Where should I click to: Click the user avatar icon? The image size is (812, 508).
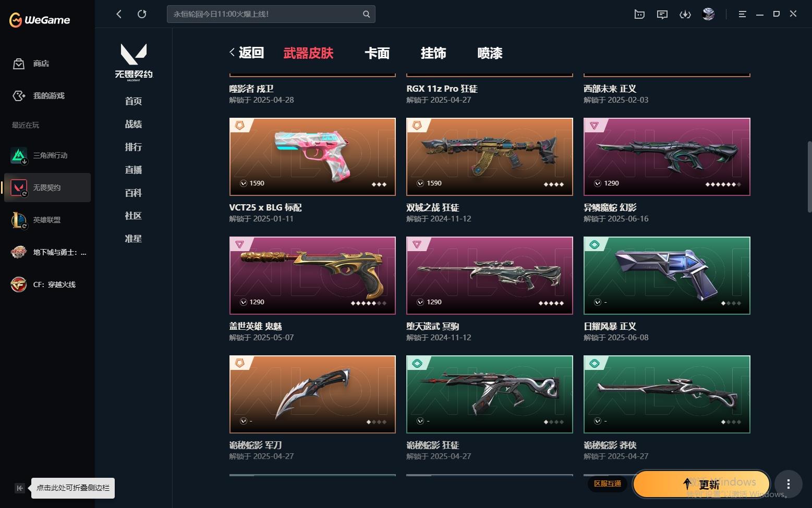[x=708, y=14]
